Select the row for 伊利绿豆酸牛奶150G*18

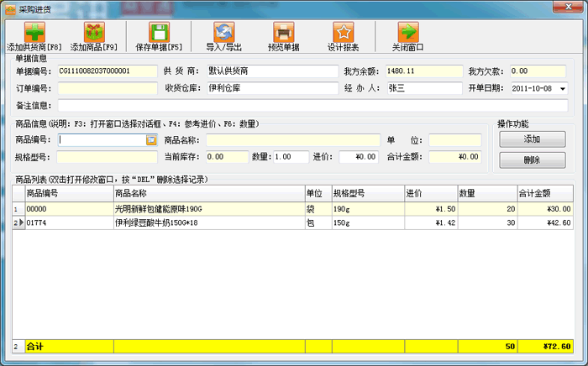(207, 222)
